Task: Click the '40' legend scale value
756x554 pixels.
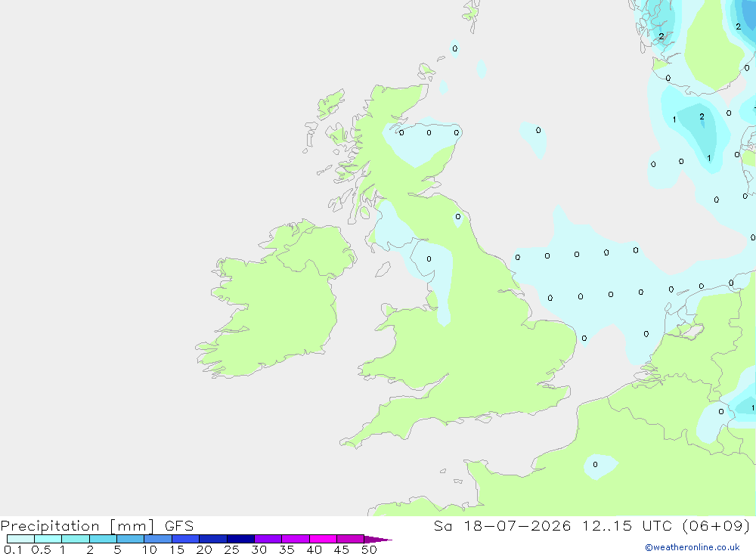Action: [314, 549]
